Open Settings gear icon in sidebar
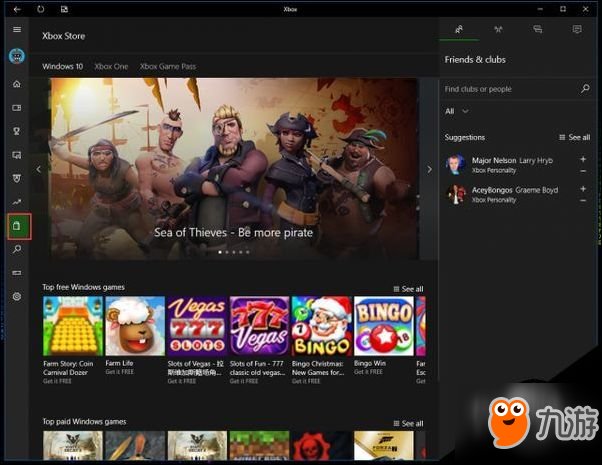Image resolution: width=602 pixels, height=465 pixels. click(17, 296)
